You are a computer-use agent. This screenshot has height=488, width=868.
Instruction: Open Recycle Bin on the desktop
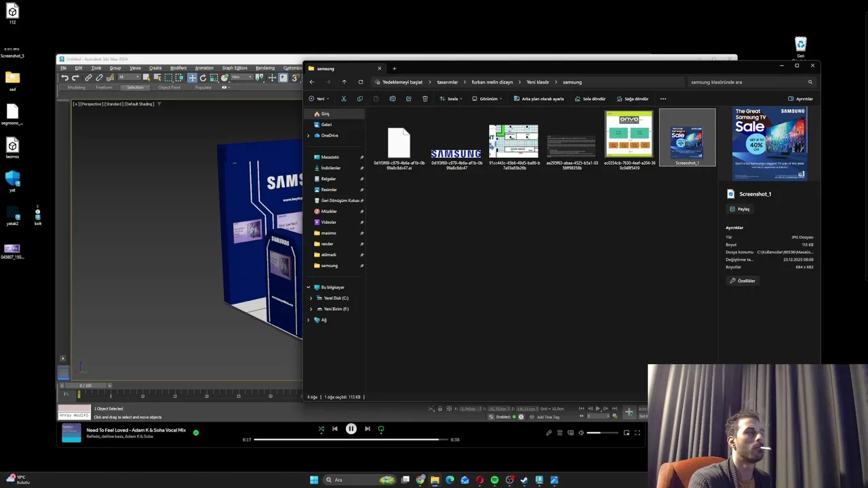[x=801, y=48]
